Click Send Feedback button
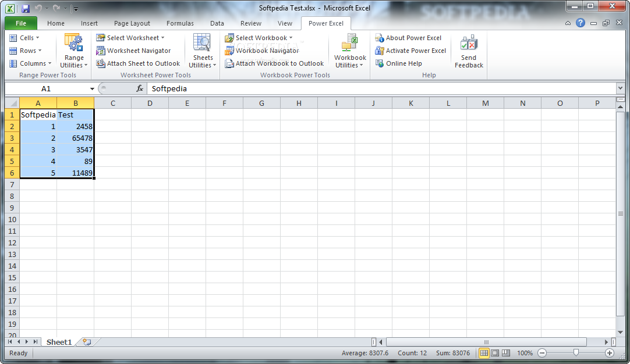630x364 pixels. (x=469, y=51)
